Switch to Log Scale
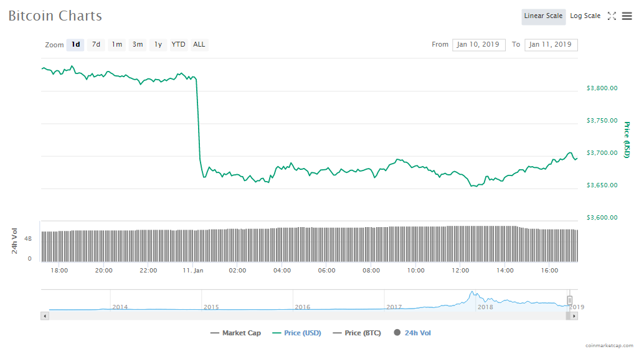Image resolution: width=644 pixels, height=354 pixels. (585, 16)
